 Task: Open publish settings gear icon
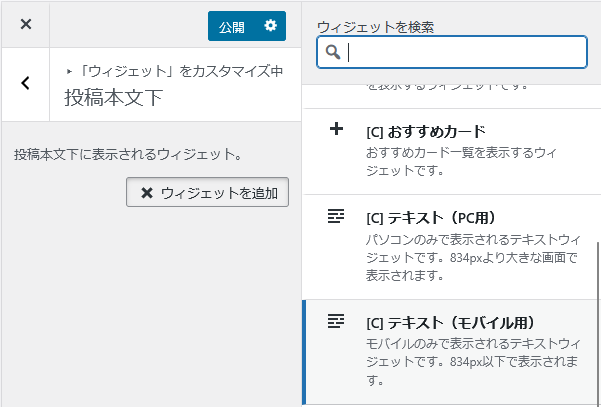(x=270, y=27)
